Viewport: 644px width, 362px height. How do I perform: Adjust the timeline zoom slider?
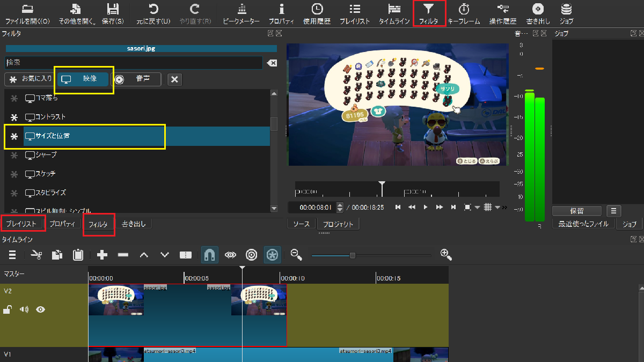pyautogui.click(x=353, y=255)
